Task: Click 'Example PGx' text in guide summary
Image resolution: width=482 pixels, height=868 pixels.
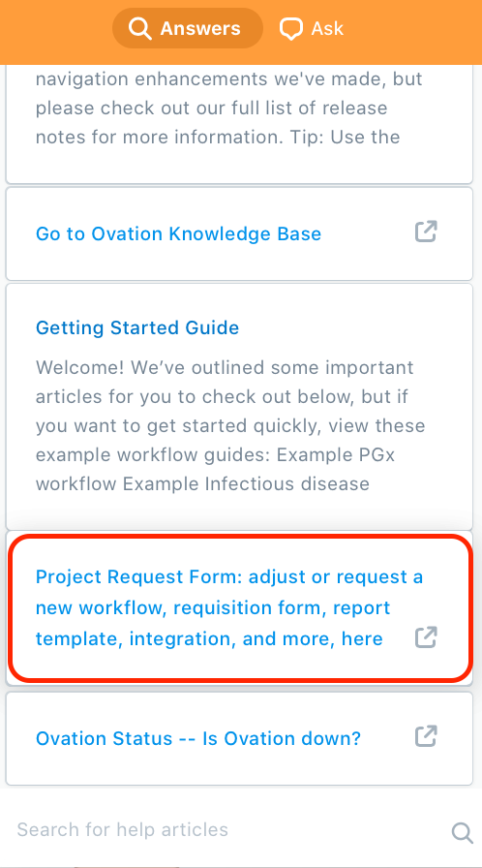Action: pos(336,455)
